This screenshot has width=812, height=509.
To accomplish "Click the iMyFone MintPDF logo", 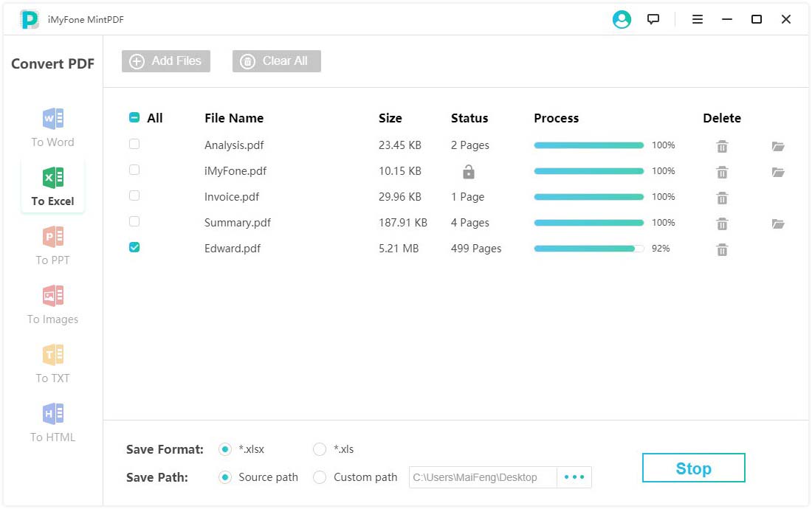I will click(x=30, y=20).
